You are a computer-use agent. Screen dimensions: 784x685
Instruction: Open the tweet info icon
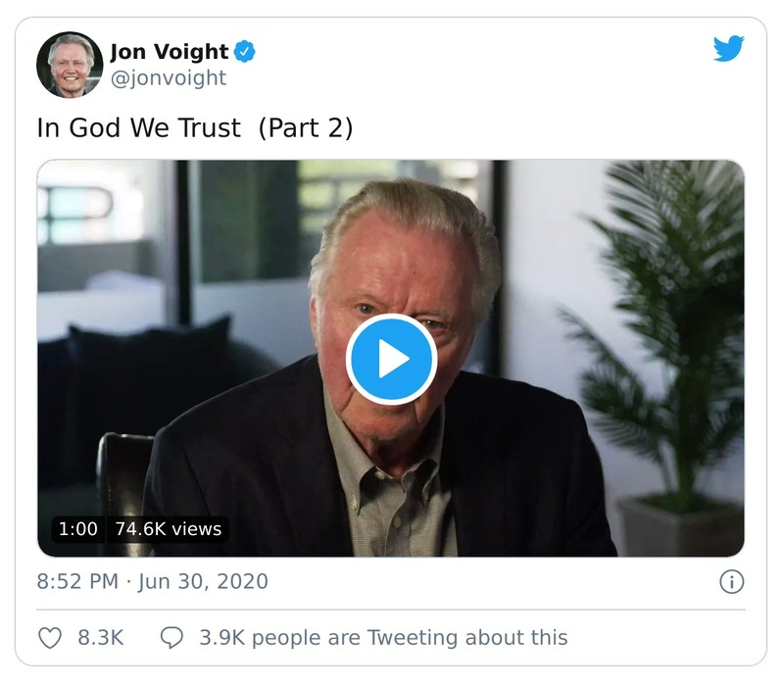click(x=731, y=581)
